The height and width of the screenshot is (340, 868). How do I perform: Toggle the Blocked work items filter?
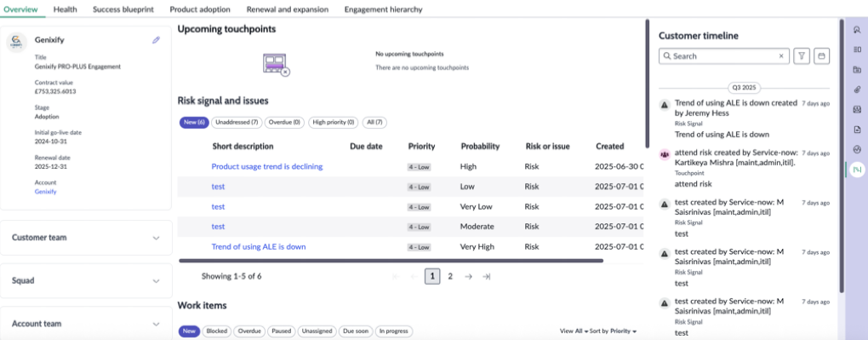coord(216,331)
